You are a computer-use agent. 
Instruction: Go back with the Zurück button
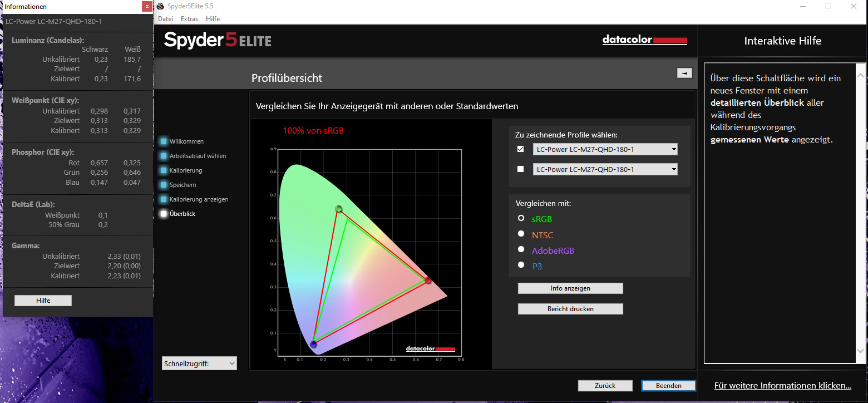pos(605,385)
